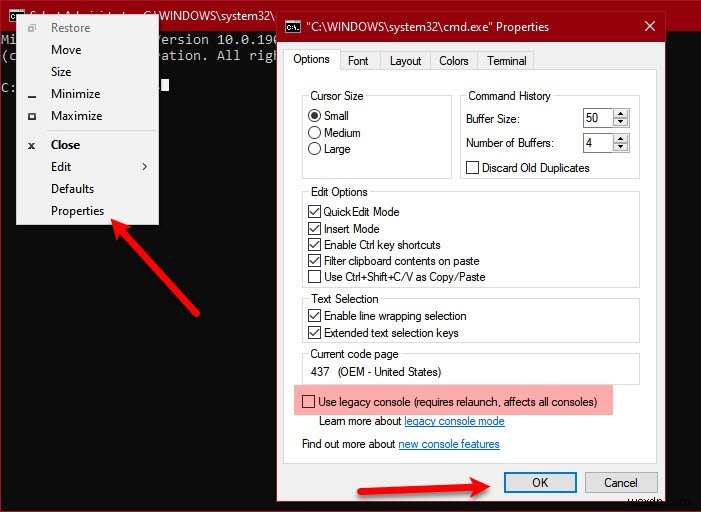The height and width of the screenshot is (512, 701).
Task: Increase Buffer Size with up arrow
Action: [x=621, y=114]
